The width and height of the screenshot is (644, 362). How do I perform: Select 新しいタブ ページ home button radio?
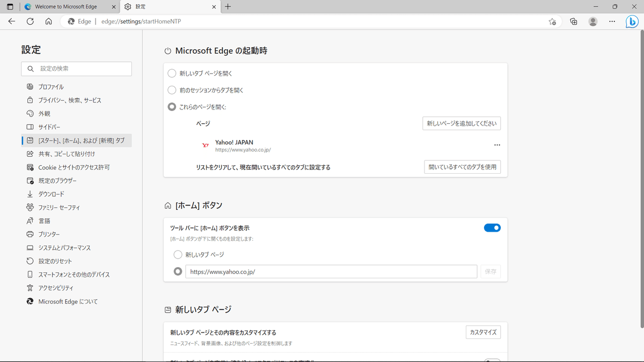click(x=178, y=255)
